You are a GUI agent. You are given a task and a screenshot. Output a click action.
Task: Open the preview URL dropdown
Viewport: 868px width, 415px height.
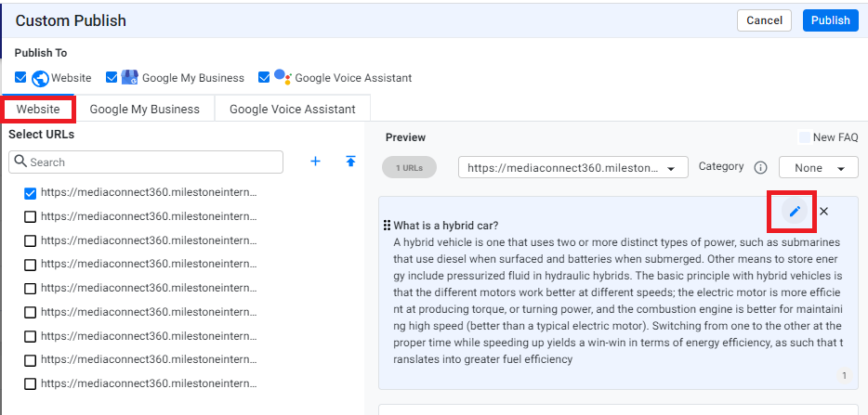tap(573, 167)
